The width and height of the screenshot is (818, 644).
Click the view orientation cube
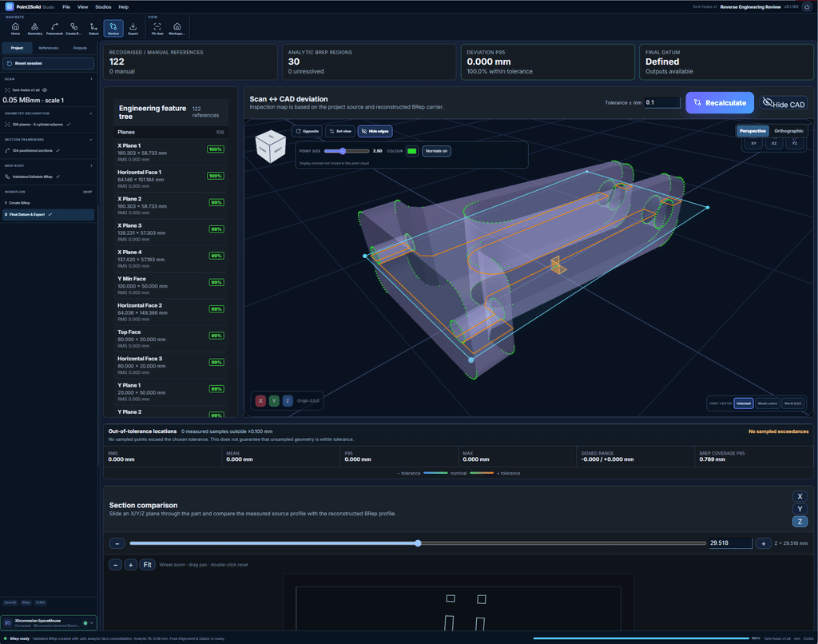[270, 146]
